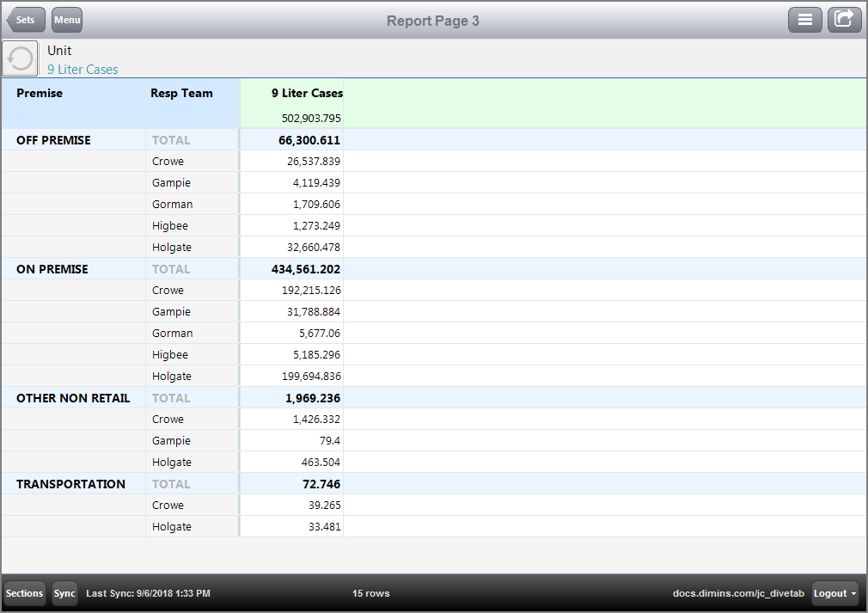
Task: Open the Sets panel from the top bar
Action: [25, 19]
